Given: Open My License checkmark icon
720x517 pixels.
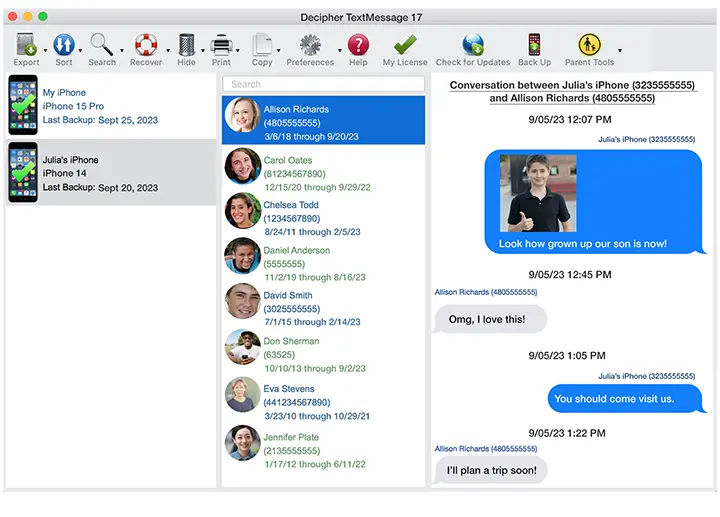Looking at the screenshot, I should (x=405, y=45).
